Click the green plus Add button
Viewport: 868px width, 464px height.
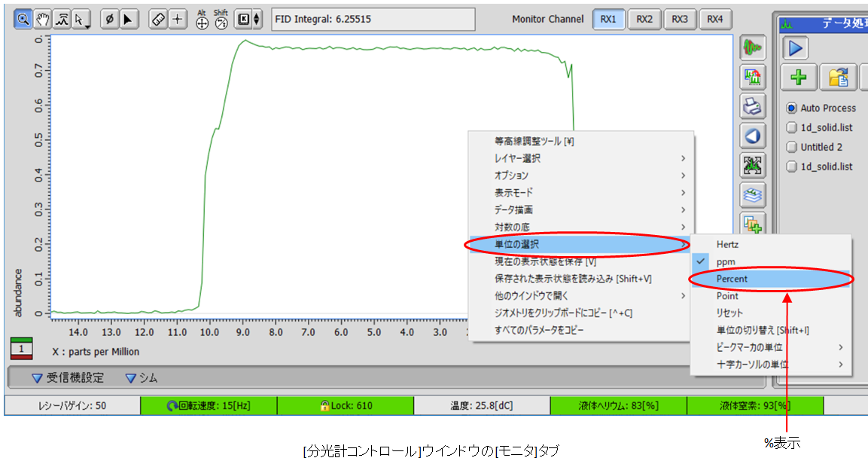pos(799,78)
